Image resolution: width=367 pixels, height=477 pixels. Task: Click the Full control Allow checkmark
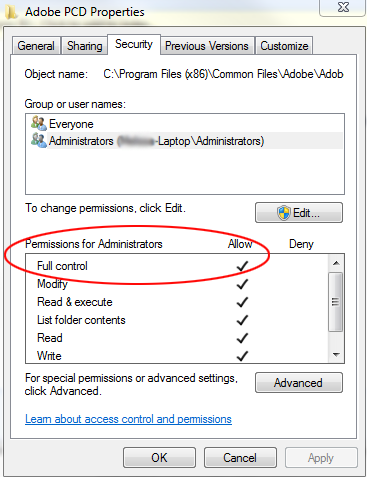(242, 266)
